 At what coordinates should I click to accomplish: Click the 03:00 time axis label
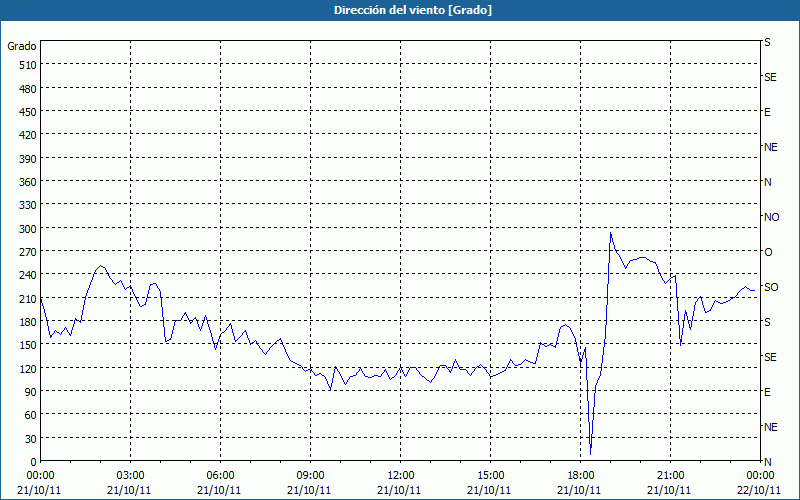(130, 476)
